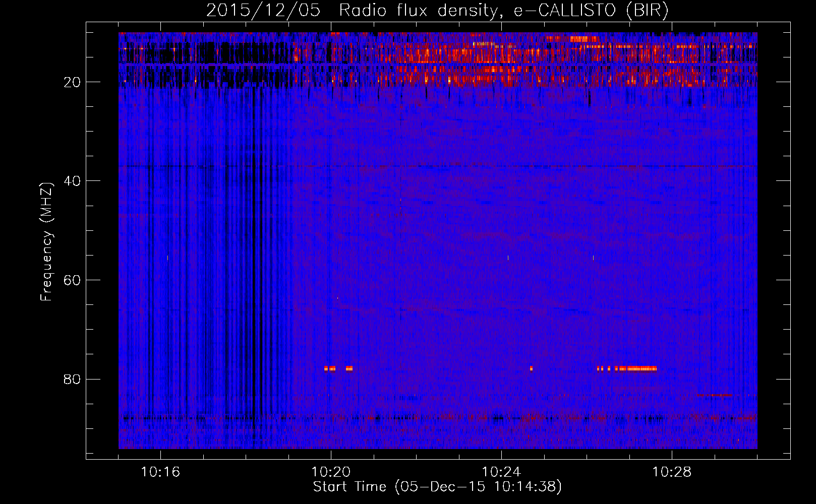This screenshot has width=816, height=504.
Task: Click the 60 MHz frequency tick label
Action: click(73, 280)
